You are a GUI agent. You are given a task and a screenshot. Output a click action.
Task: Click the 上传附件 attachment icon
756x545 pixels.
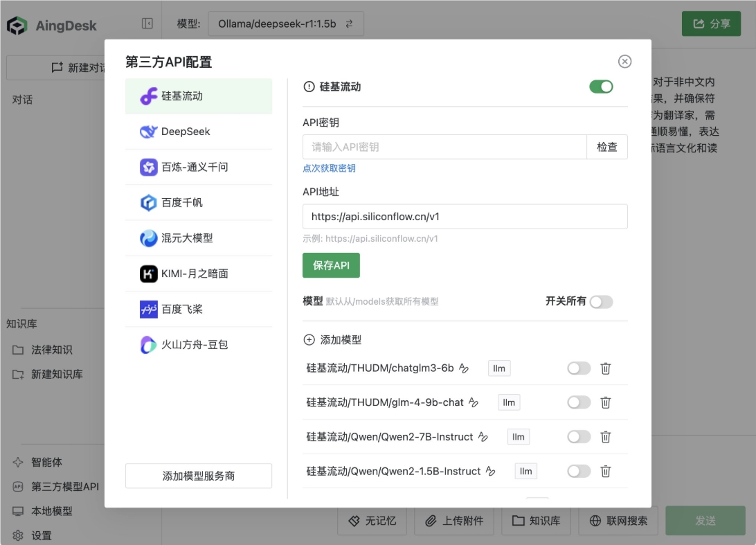point(431,520)
